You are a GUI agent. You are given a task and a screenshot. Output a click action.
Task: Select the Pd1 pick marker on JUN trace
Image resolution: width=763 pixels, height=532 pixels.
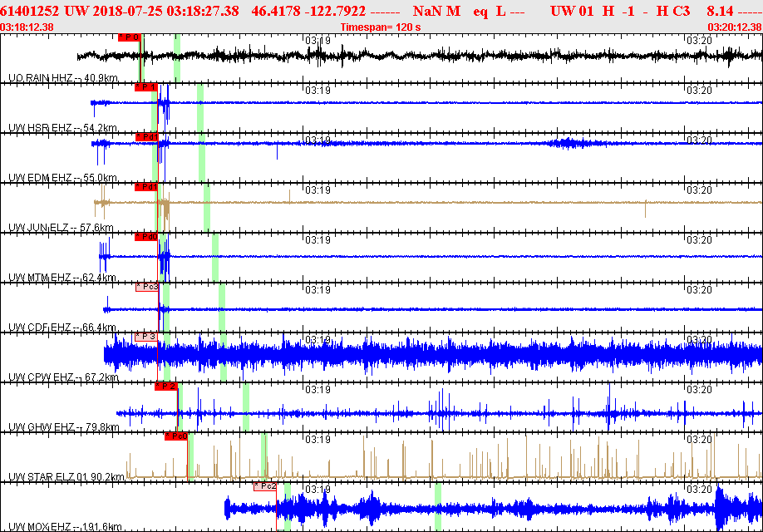pyautogui.click(x=146, y=187)
